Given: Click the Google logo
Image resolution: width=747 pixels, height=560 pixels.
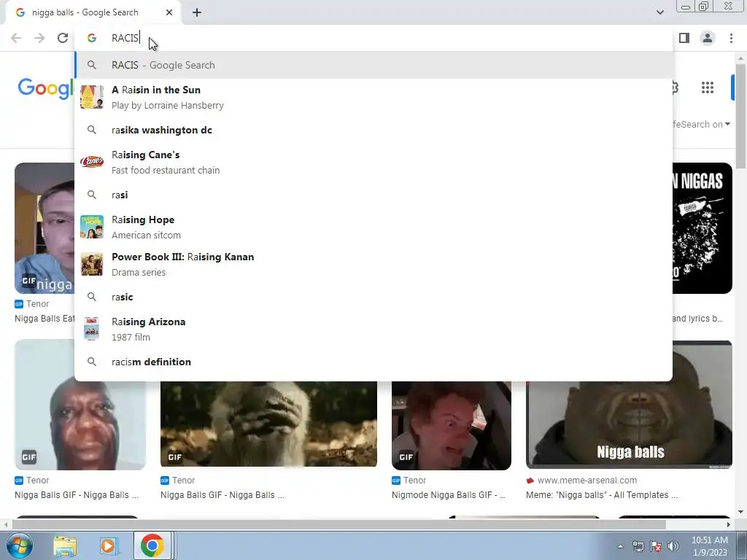Looking at the screenshot, I should [x=46, y=88].
